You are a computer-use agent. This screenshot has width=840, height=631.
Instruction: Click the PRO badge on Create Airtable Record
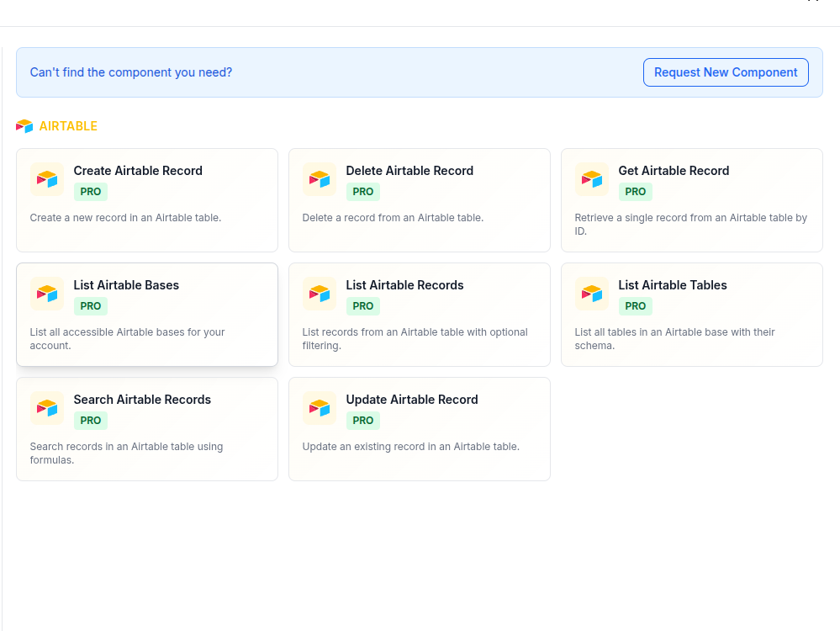[x=90, y=192]
